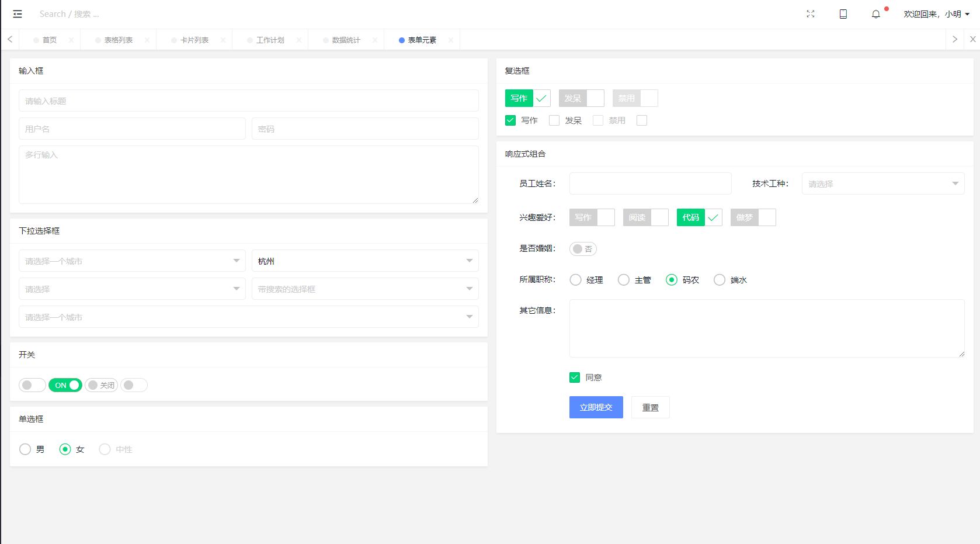Image resolution: width=980 pixels, height=544 pixels.
Task: Check the unlabeled last checkbox in 复选框
Action: [x=642, y=120]
